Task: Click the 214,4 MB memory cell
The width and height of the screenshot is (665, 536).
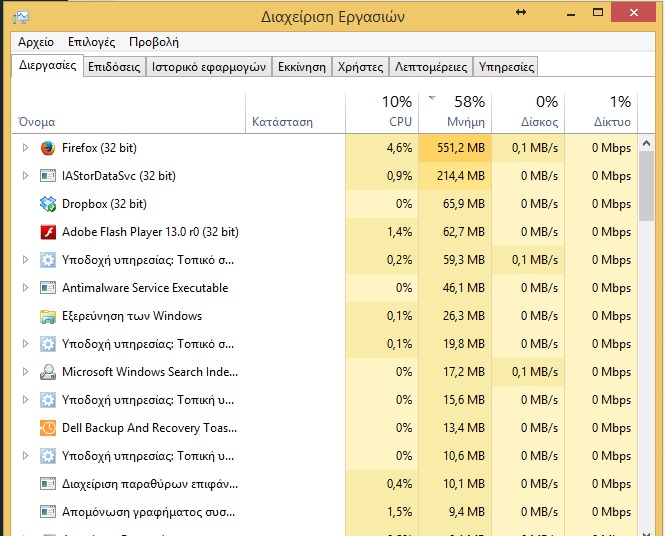Action: click(455, 176)
